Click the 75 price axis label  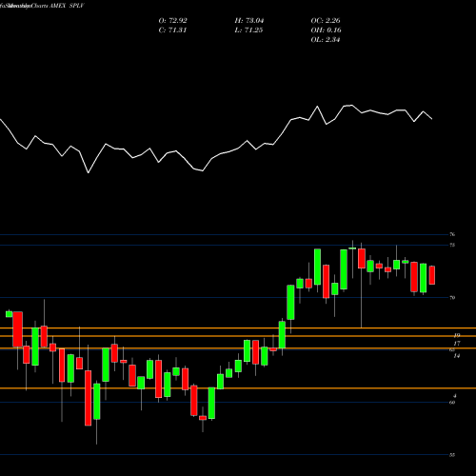[452, 245]
